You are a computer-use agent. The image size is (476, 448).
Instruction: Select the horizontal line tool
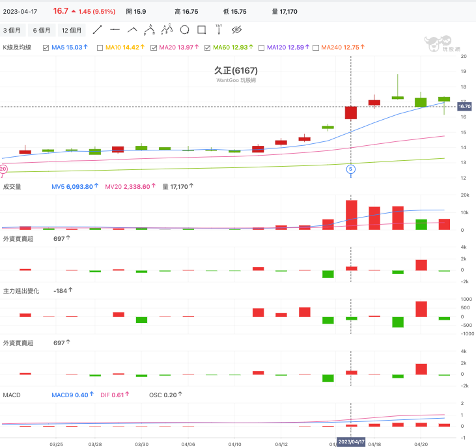(x=115, y=30)
